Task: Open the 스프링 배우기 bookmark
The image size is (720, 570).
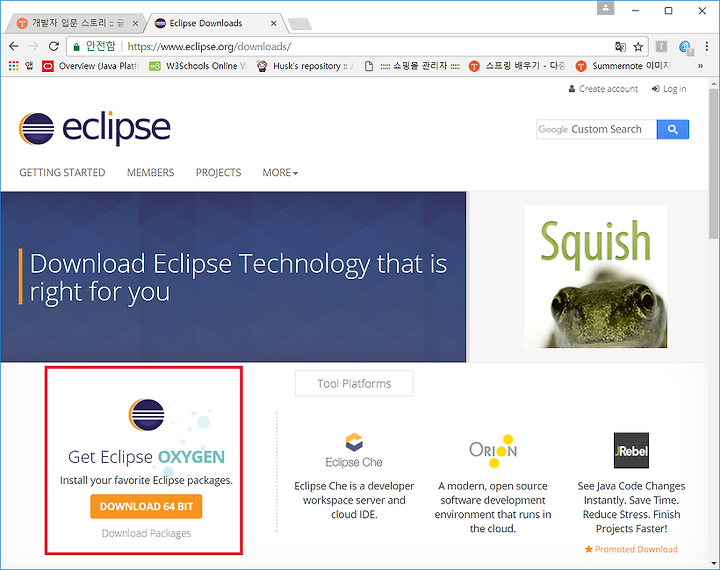Action: point(517,66)
